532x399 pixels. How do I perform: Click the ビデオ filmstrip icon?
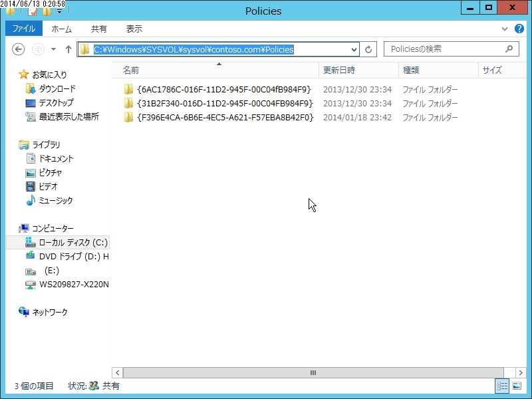[30, 187]
